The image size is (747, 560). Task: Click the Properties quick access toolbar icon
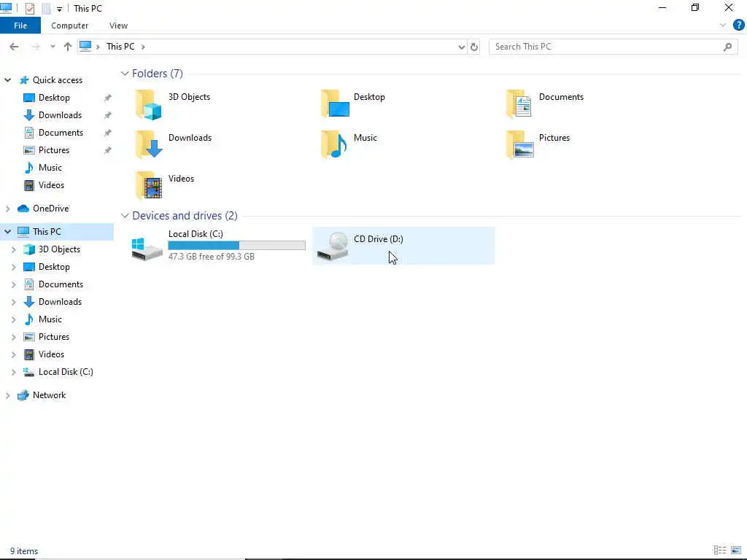coord(29,9)
